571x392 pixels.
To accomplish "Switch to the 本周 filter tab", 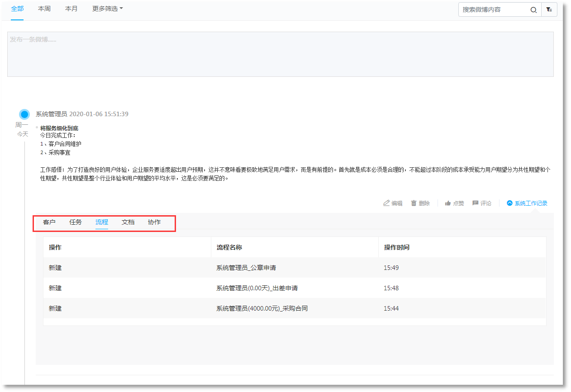I will [x=44, y=9].
